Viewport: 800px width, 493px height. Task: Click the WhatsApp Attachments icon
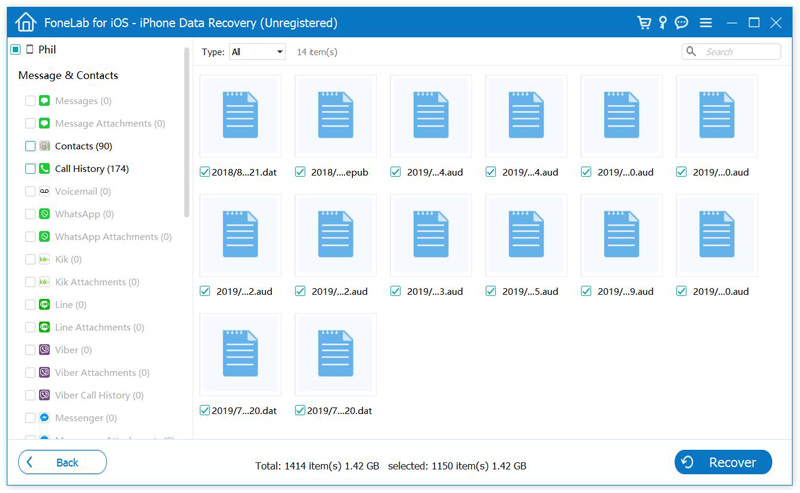coord(44,236)
